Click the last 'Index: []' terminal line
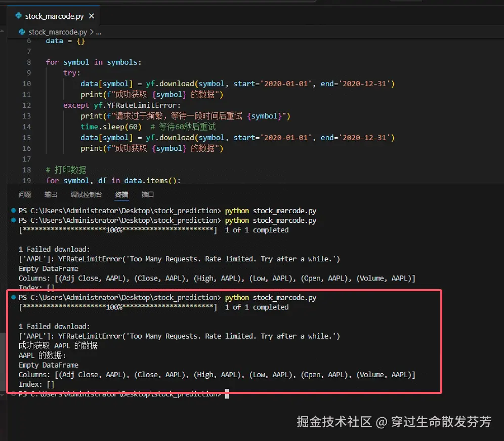 coord(36,384)
